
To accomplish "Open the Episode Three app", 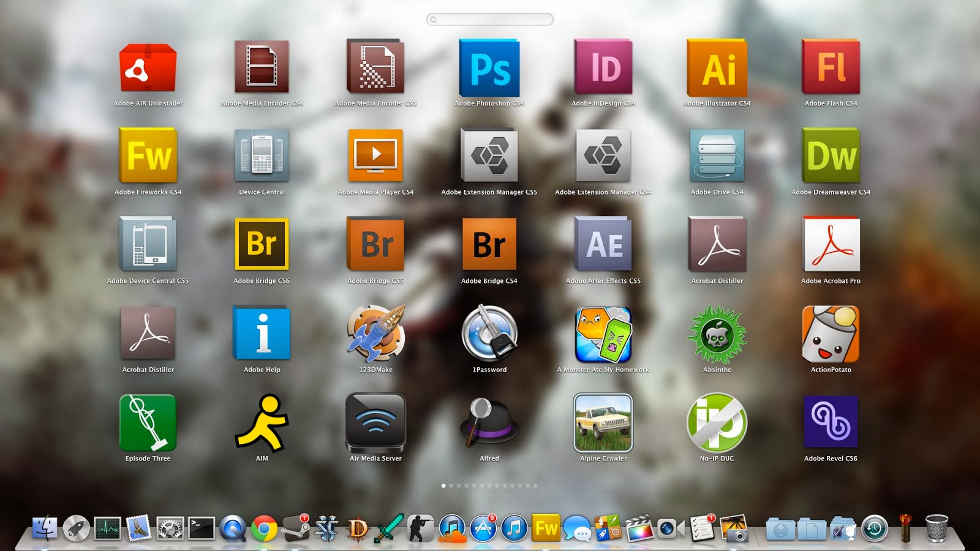I will 148,422.
